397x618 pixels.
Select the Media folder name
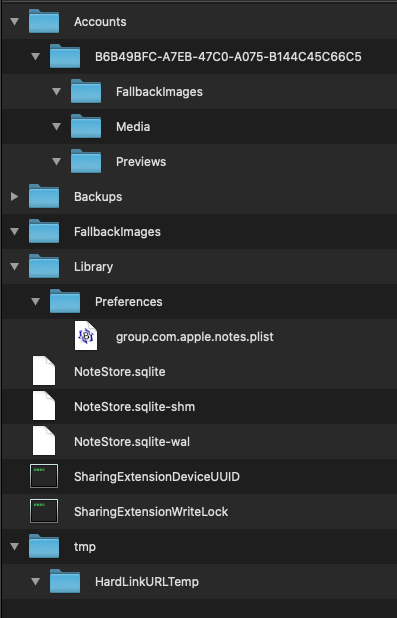(133, 127)
